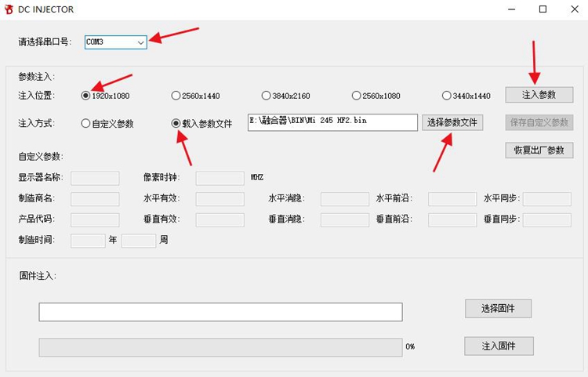Select the 2560x1080 radio option

click(x=357, y=96)
